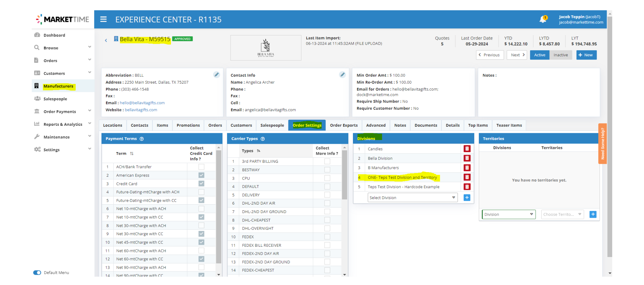Open hello@bellavitagifts.com email link
This screenshot has height=285, width=644.
tap(142, 103)
